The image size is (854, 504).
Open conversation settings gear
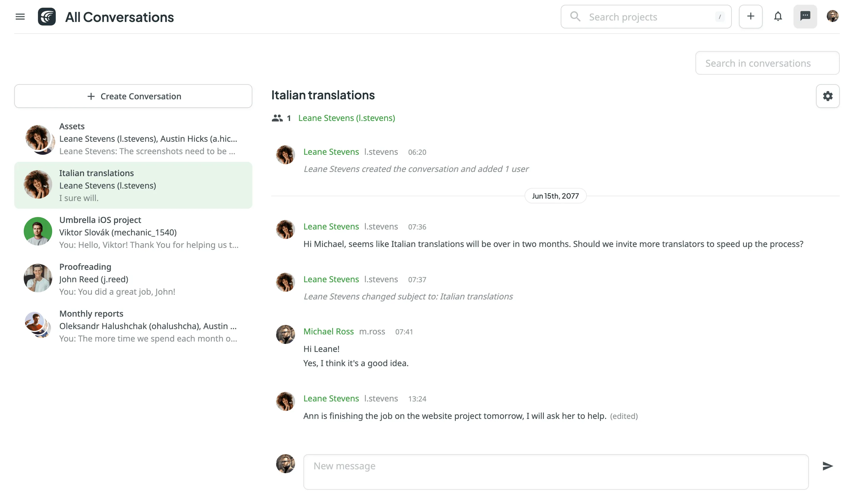828,96
